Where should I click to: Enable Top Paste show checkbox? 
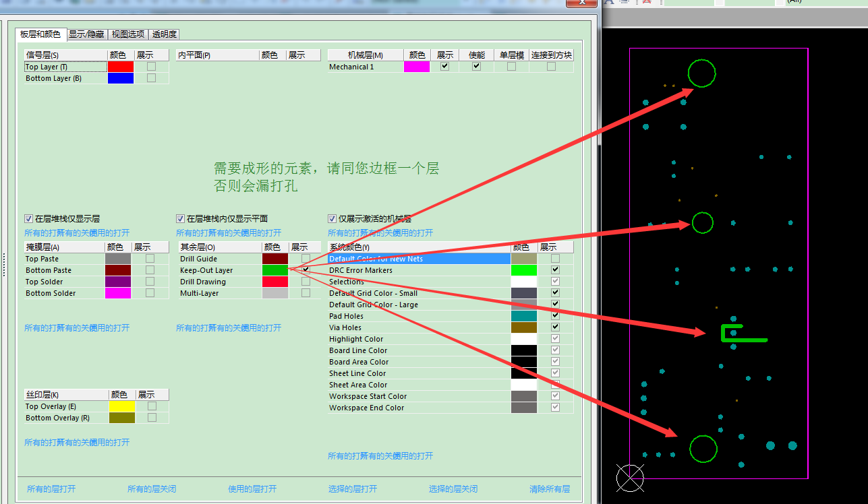(150, 259)
